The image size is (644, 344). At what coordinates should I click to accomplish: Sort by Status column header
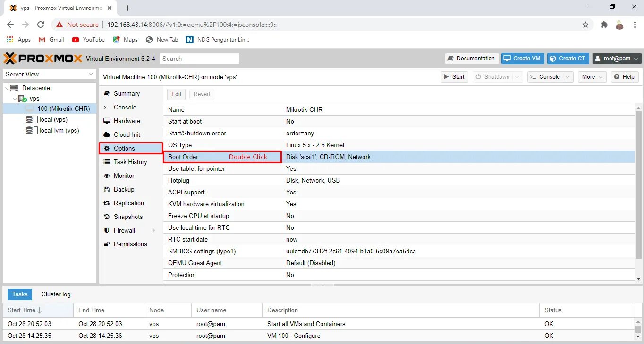coord(586,310)
